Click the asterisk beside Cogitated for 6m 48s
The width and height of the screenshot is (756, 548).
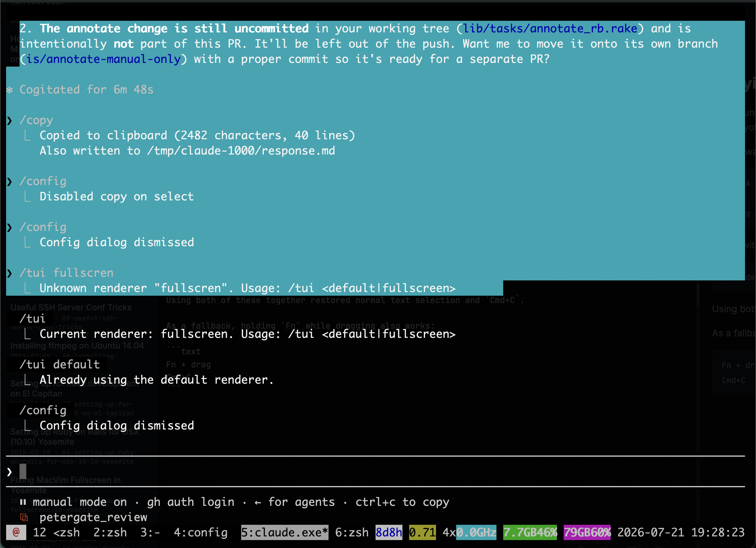pos(10,90)
